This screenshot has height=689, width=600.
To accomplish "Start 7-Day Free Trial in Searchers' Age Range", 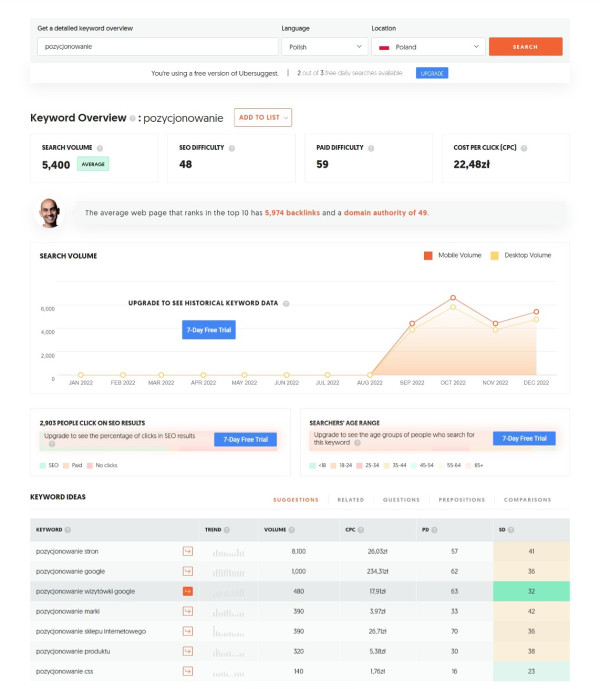I will coord(524,438).
